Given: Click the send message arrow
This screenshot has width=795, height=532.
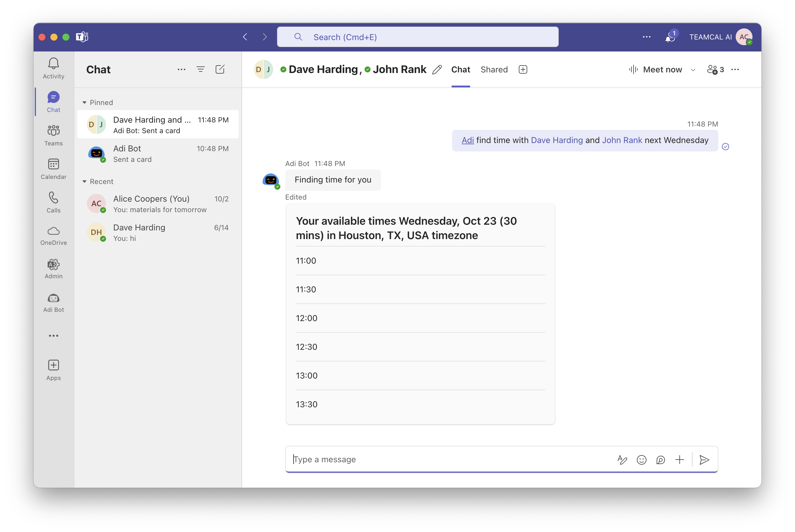Looking at the screenshot, I should [704, 460].
